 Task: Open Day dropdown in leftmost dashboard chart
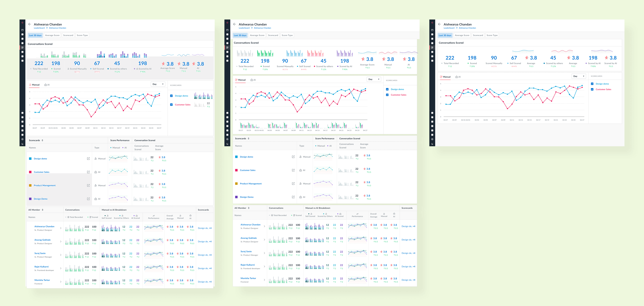coord(158,84)
